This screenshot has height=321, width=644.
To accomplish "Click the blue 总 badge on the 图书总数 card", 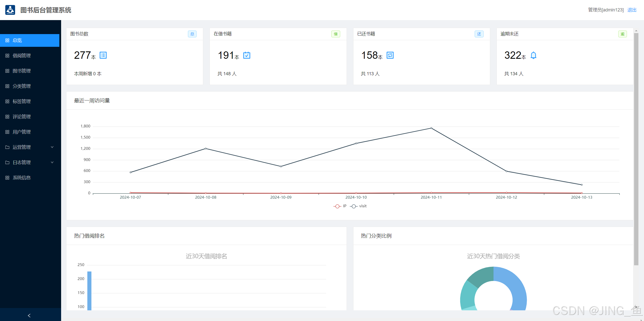I will [192, 34].
